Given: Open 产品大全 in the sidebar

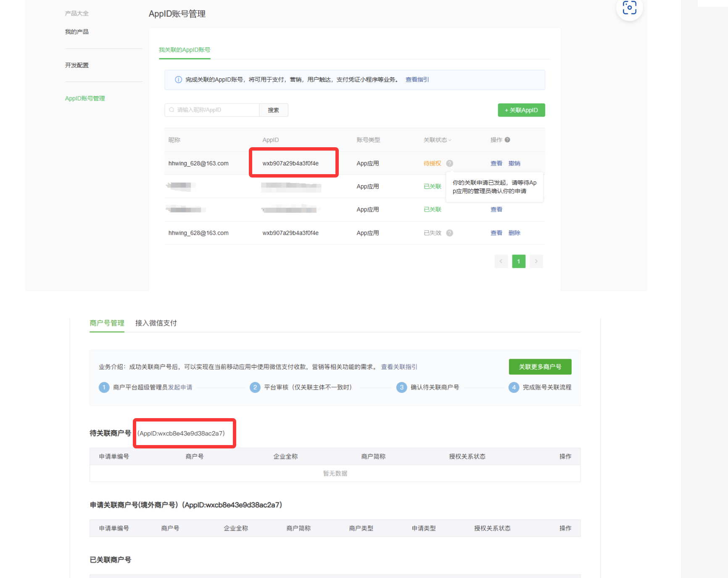Looking at the screenshot, I should coord(76,13).
